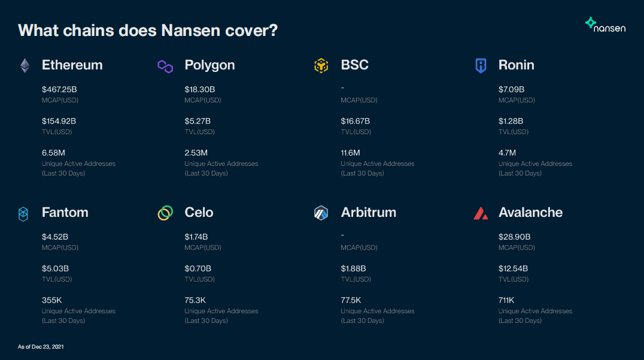Click the Avalanche chain heading

530,212
